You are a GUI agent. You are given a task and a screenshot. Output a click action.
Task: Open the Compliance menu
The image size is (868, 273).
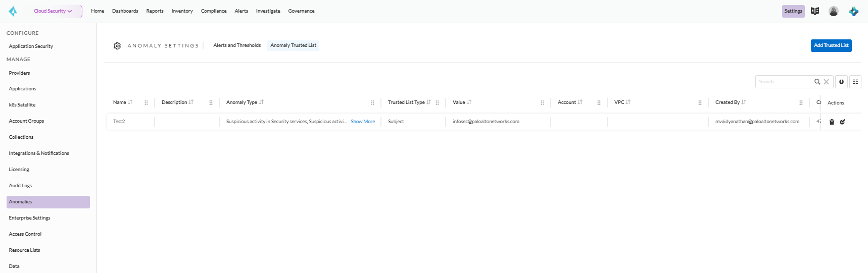point(214,11)
